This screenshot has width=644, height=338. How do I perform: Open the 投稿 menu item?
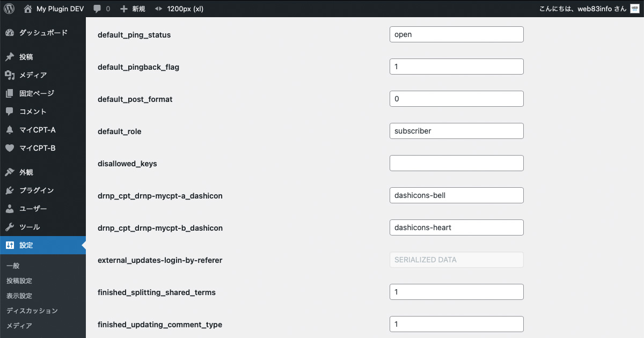coord(43,57)
